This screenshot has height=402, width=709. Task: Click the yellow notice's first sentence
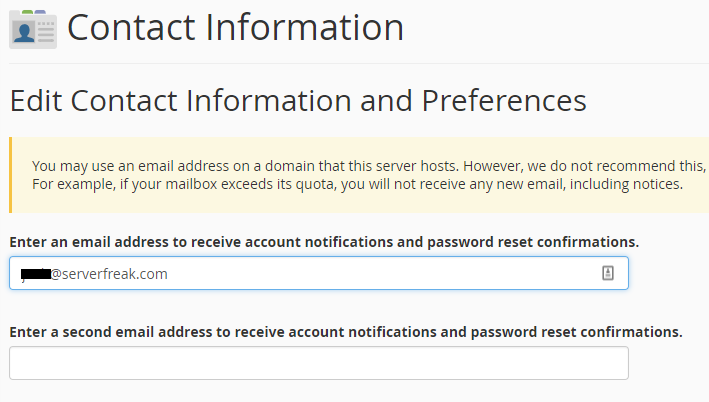pos(246,166)
